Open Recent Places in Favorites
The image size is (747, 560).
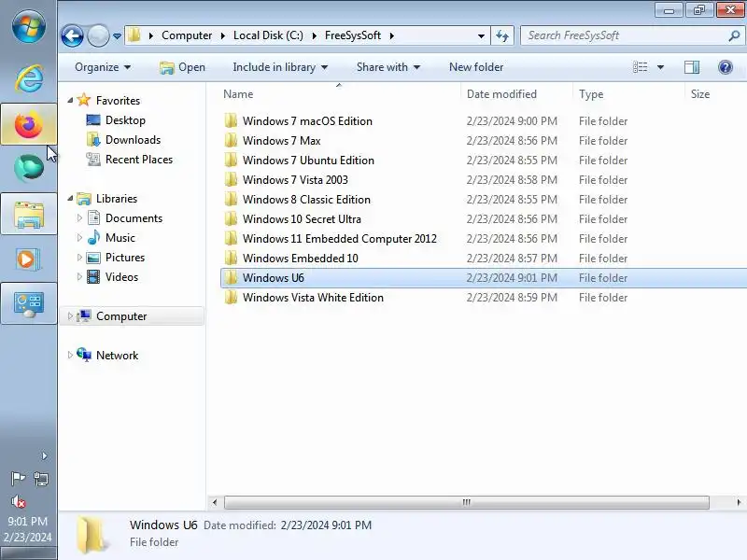pyautogui.click(x=139, y=159)
